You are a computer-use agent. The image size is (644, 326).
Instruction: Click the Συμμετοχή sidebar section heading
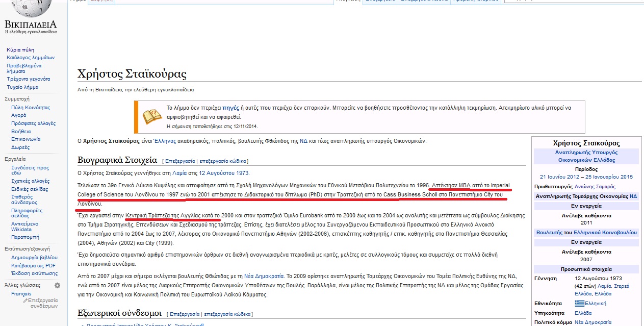pos(17,99)
